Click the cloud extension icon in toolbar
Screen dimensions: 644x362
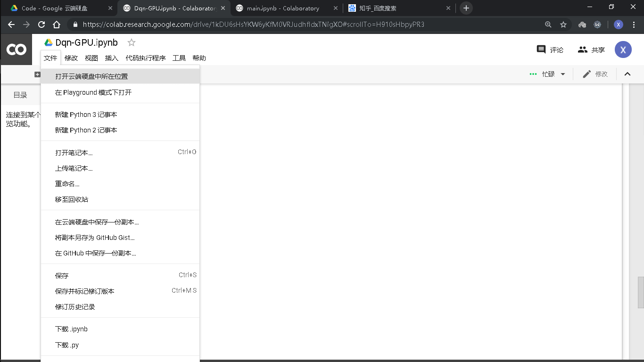[582, 25]
